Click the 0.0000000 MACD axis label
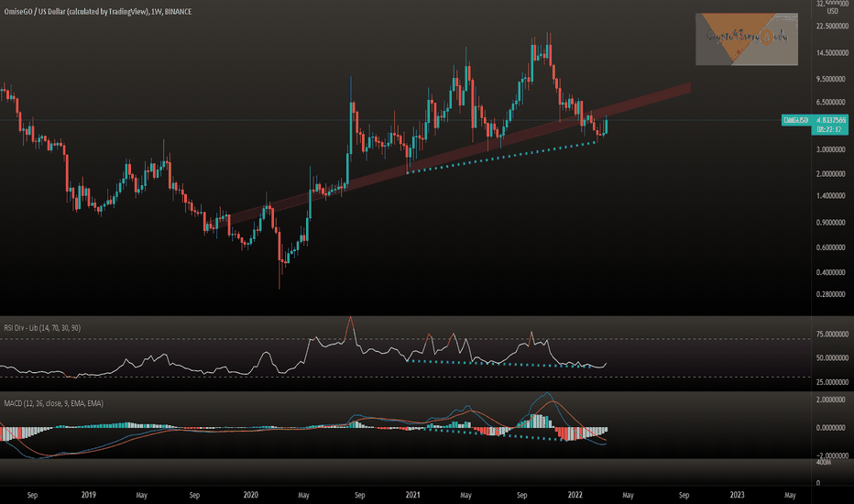Screen dimensions: 854x504 (832, 428)
